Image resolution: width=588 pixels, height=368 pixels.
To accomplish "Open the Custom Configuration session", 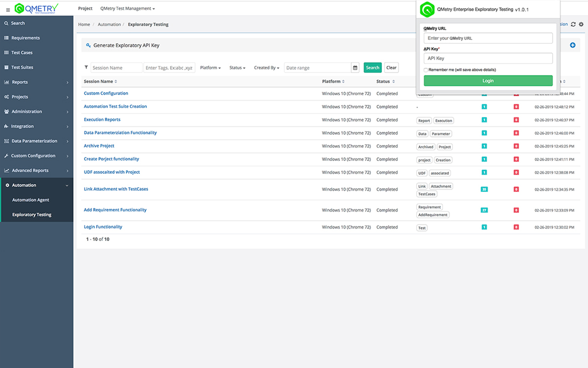I will (106, 93).
